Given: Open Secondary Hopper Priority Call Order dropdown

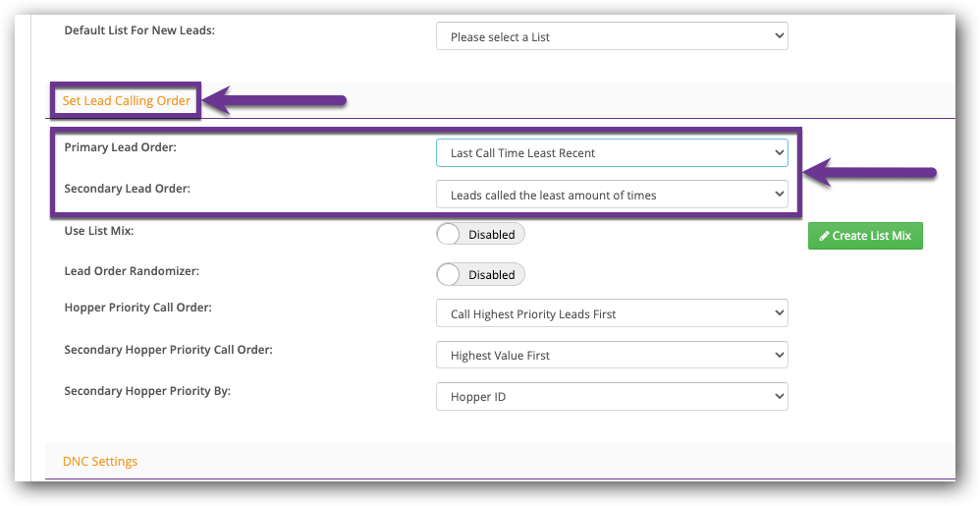Looking at the screenshot, I should coord(611,355).
